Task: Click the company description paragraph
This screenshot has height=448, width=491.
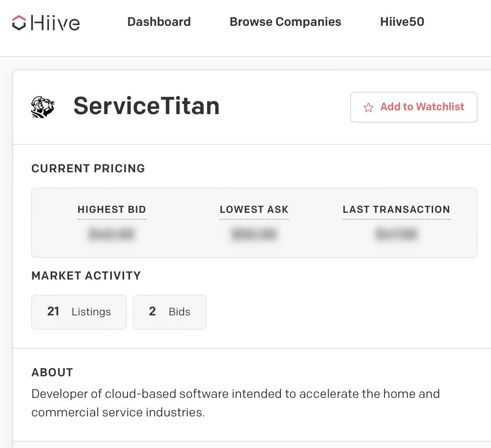Action: (235, 403)
